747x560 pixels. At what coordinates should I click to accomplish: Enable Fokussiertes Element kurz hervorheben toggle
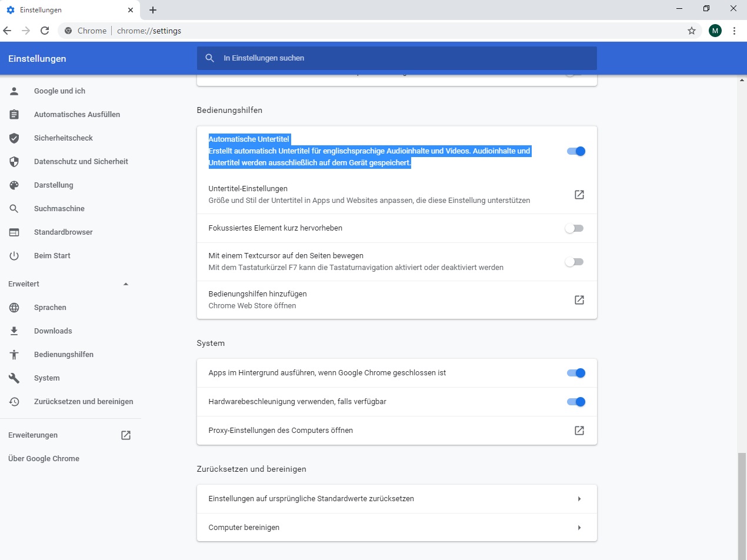point(574,228)
